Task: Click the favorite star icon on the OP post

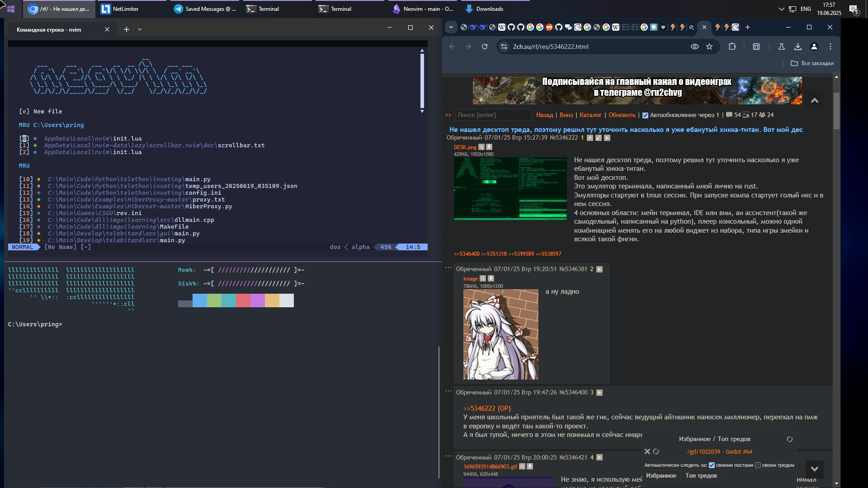Action: point(590,138)
